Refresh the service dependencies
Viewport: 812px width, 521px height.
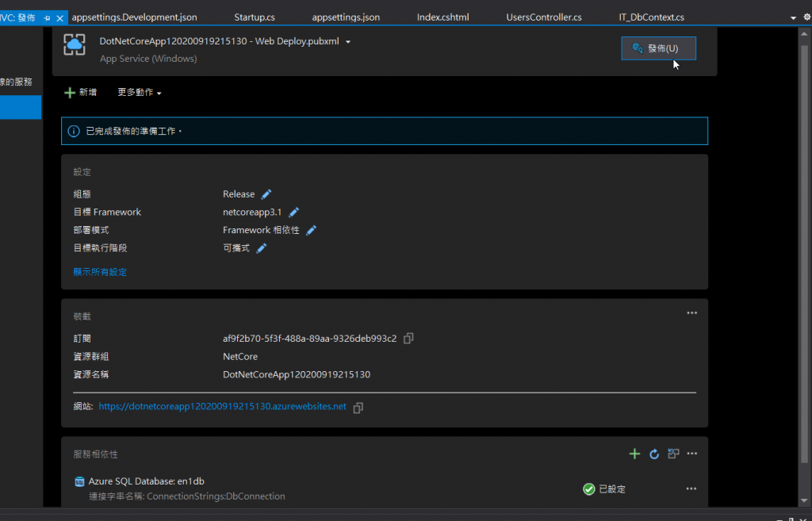click(x=654, y=454)
